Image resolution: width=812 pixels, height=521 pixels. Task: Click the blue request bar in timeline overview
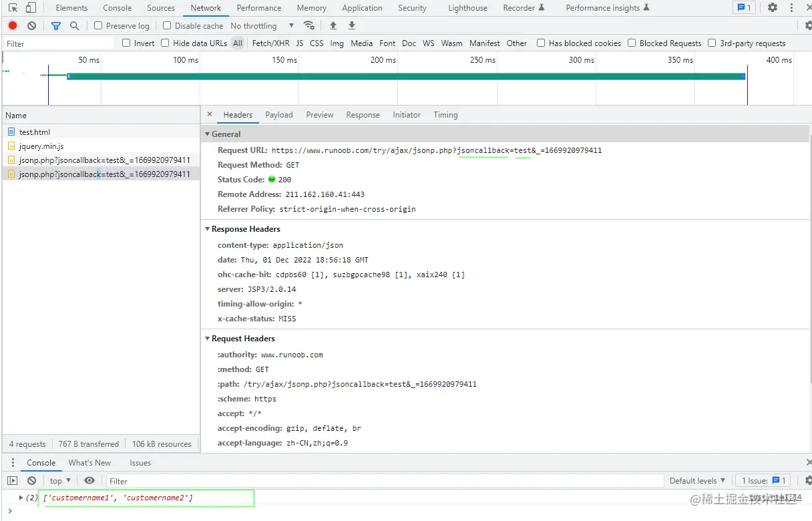pyautogui.click(x=406, y=76)
